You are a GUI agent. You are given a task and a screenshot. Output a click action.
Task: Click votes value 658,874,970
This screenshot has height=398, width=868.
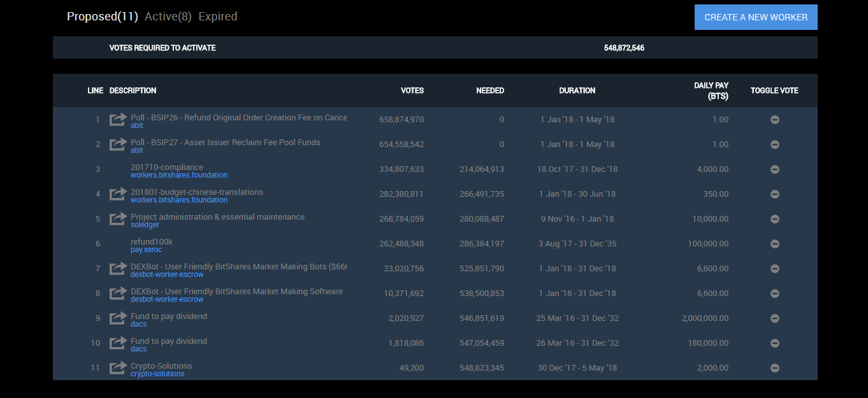coord(401,120)
